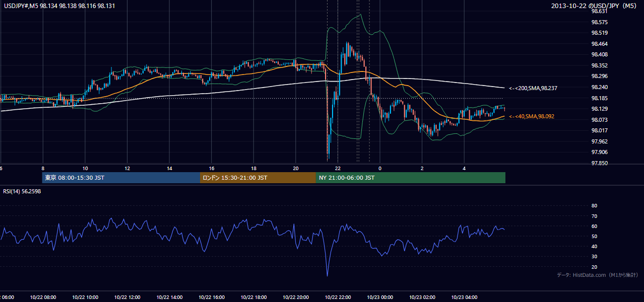
Task: Click the HistData.com data source credit
Action: point(598,275)
